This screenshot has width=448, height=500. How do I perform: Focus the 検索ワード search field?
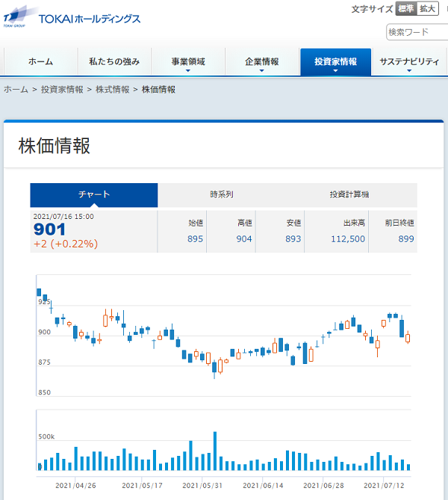tap(417, 32)
